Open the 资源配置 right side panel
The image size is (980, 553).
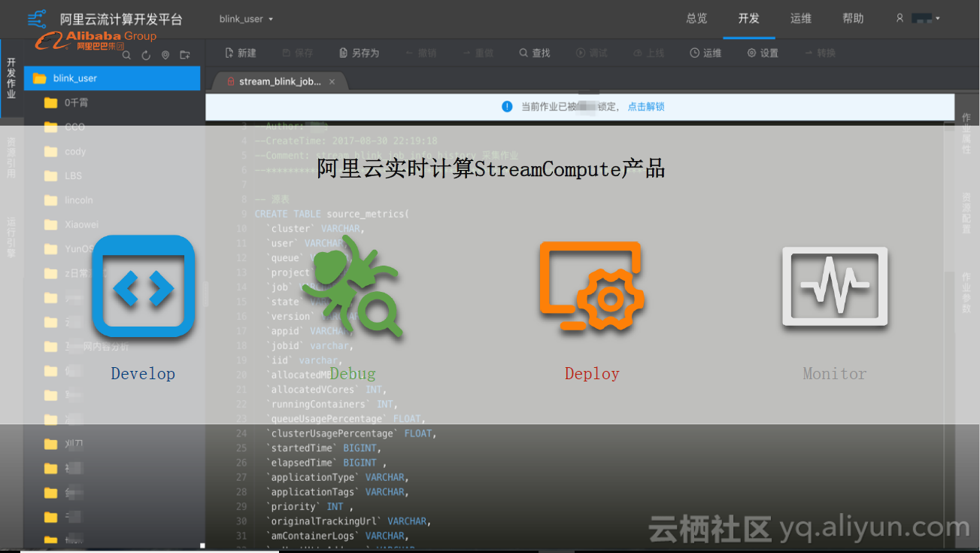click(967, 213)
